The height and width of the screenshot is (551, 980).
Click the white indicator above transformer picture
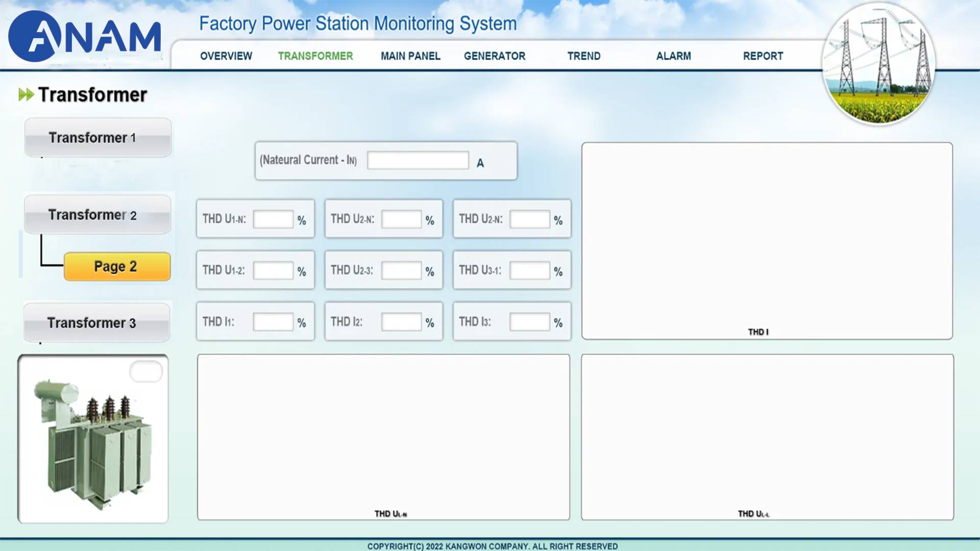(x=146, y=371)
